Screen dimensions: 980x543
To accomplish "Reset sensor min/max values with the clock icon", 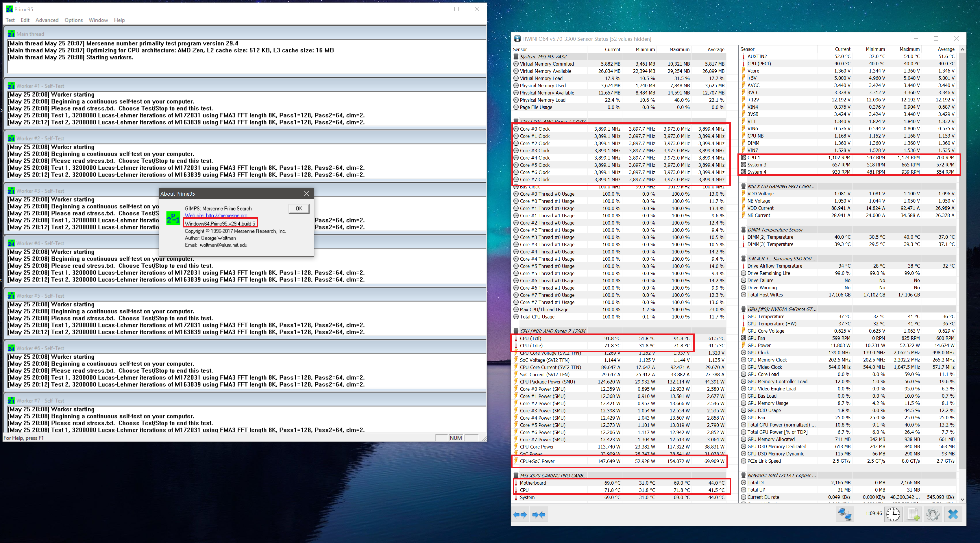I will (893, 514).
